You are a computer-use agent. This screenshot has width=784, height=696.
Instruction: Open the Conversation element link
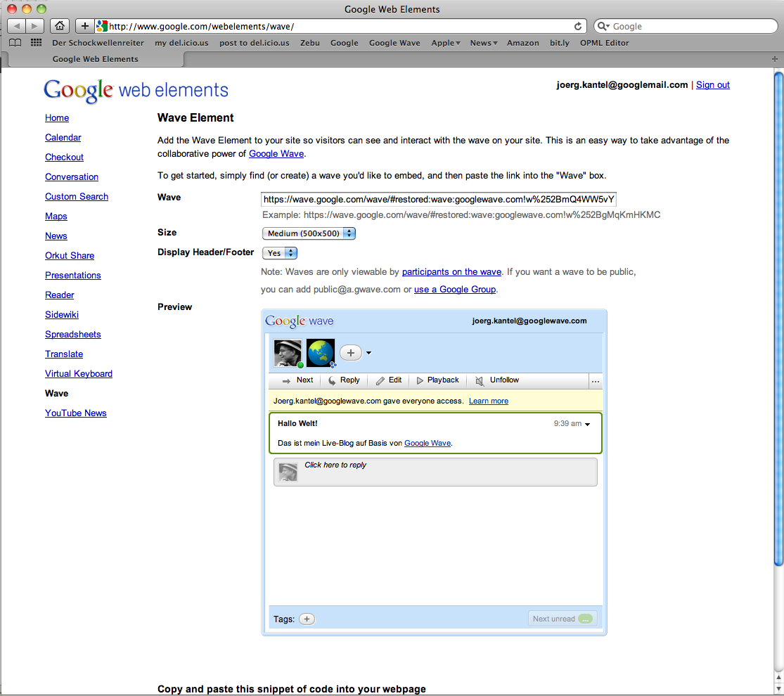[72, 177]
